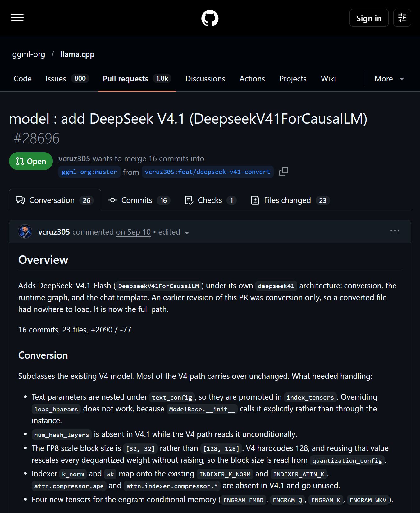The width and height of the screenshot is (420, 513).
Task: Open the llama.cpp repository link
Action: coord(77,54)
